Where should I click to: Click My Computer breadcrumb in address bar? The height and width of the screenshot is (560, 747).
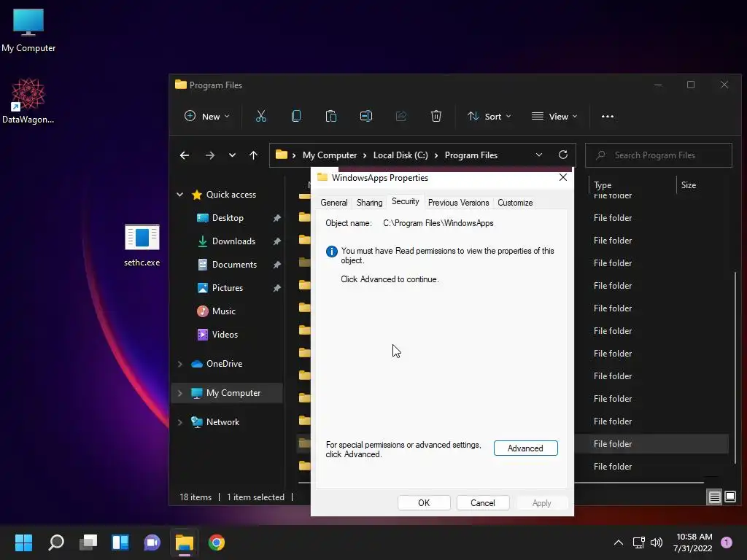330,155
